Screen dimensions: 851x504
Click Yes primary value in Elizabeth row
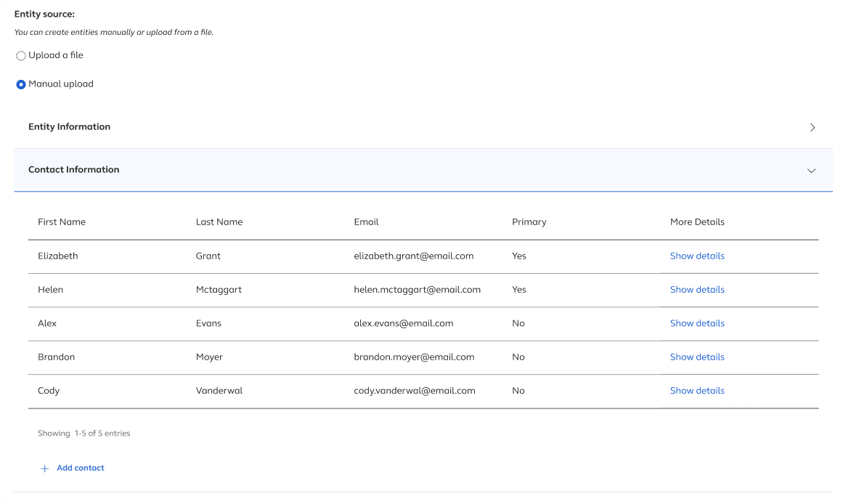(x=519, y=256)
